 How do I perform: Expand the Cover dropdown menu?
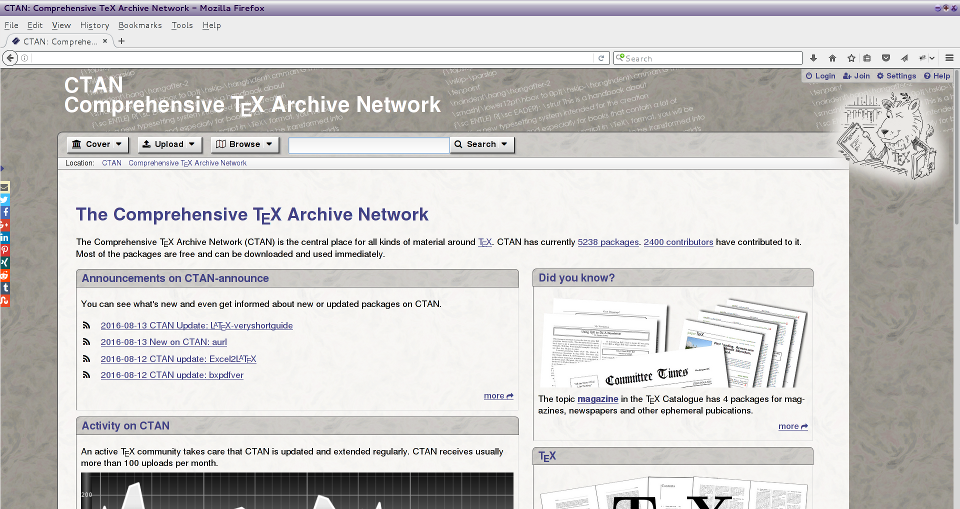click(97, 145)
